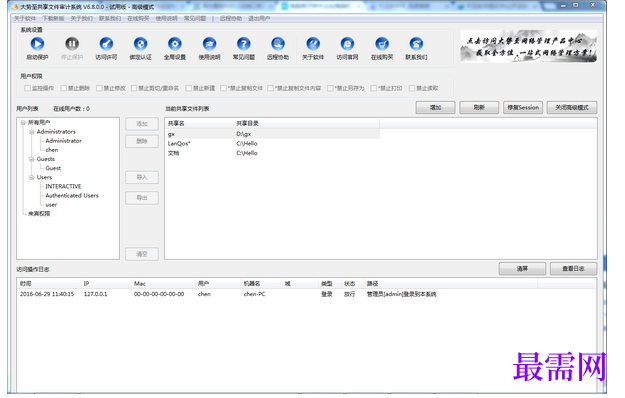Collapse the Guests group expander
The image size is (625, 398).
coord(31,159)
